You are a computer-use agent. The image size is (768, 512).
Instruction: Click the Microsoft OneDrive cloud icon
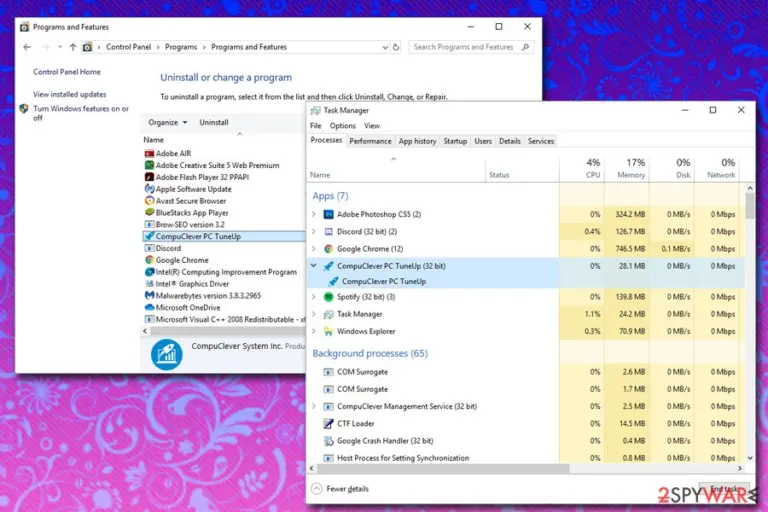tap(149, 308)
